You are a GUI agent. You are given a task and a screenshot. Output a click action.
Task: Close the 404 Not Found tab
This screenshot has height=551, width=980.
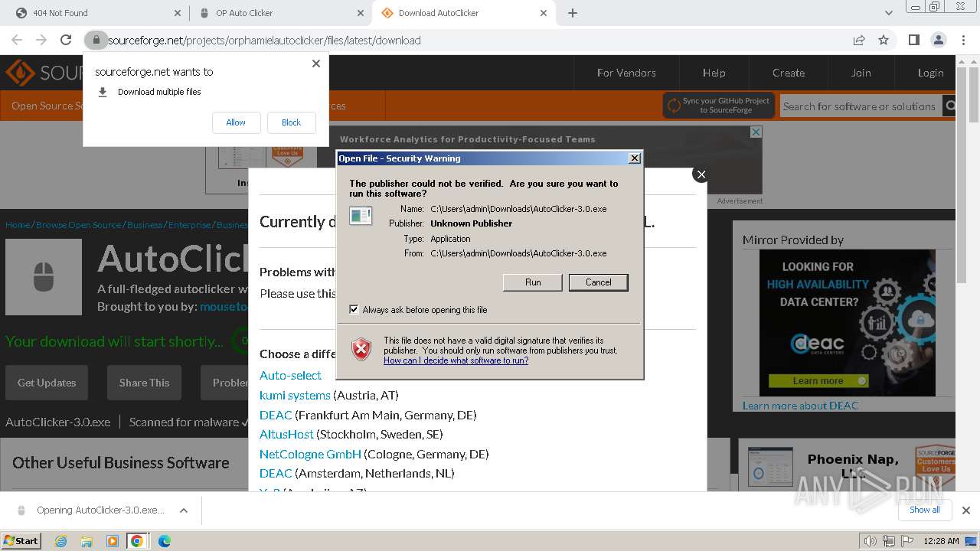tap(177, 13)
